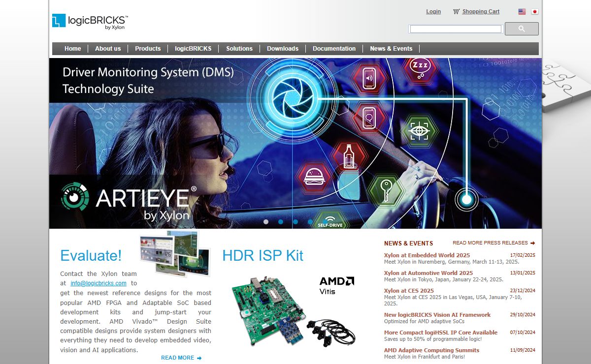
Task: Select the fourth slide indicator dot
Action: pyautogui.click(x=310, y=222)
